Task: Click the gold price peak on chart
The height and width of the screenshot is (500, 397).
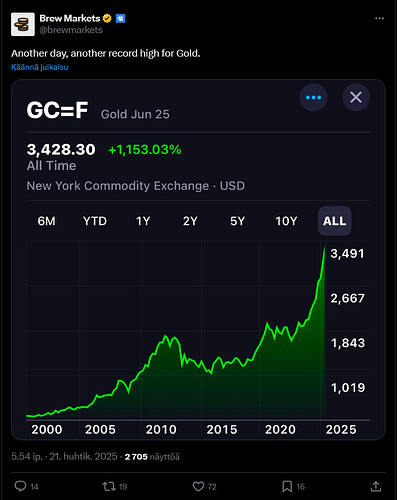Action: coord(324,247)
